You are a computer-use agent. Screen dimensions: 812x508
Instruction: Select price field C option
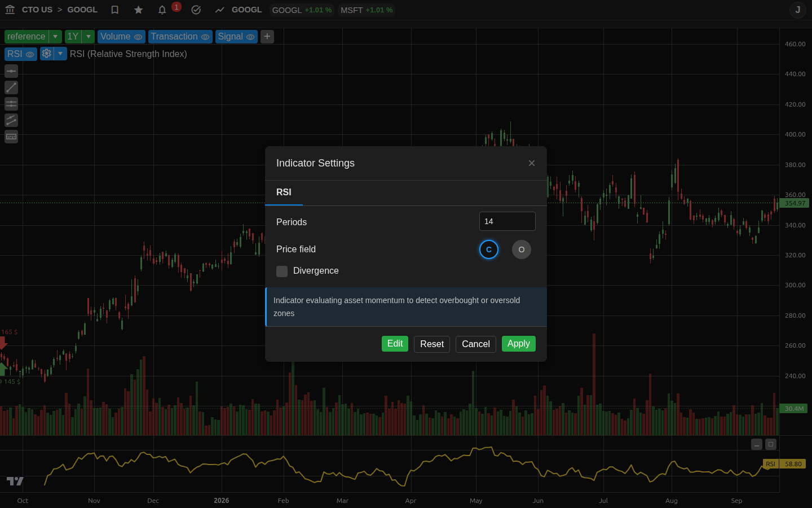[489, 249]
